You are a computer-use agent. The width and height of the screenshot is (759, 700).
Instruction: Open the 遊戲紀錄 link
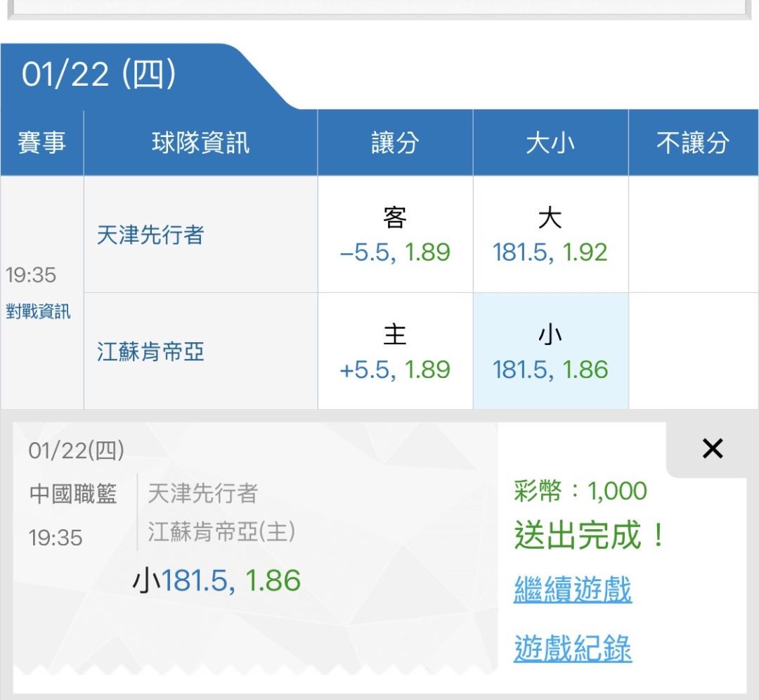pos(573,648)
